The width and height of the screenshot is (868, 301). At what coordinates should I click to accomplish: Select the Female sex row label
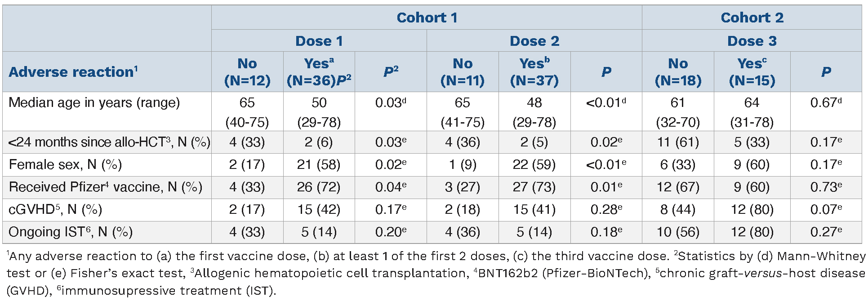[x=65, y=165]
